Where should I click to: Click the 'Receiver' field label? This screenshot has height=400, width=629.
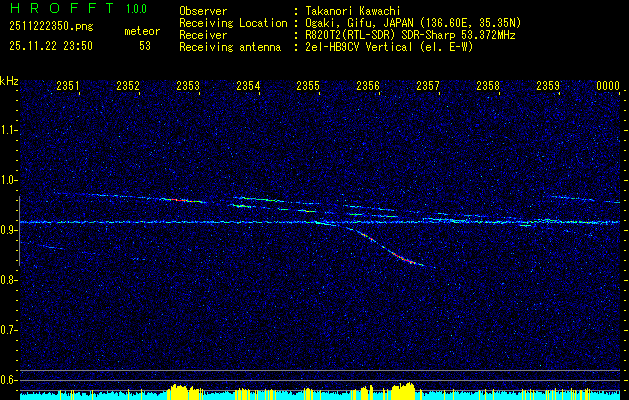[x=203, y=35]
